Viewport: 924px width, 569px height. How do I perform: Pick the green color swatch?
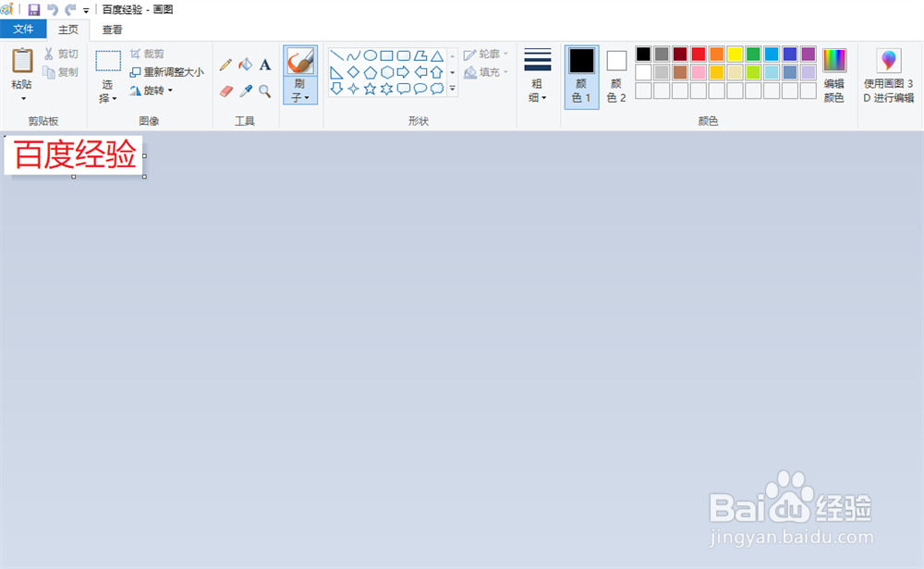point(753,54)
